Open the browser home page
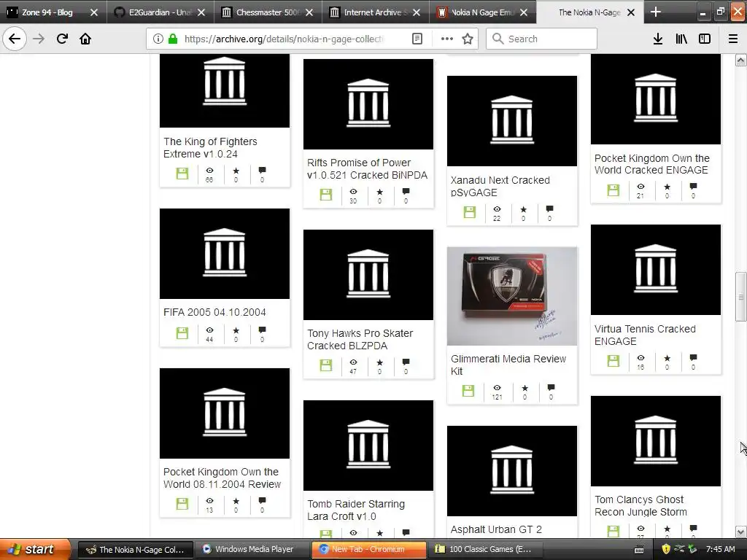 pos(85,39)
